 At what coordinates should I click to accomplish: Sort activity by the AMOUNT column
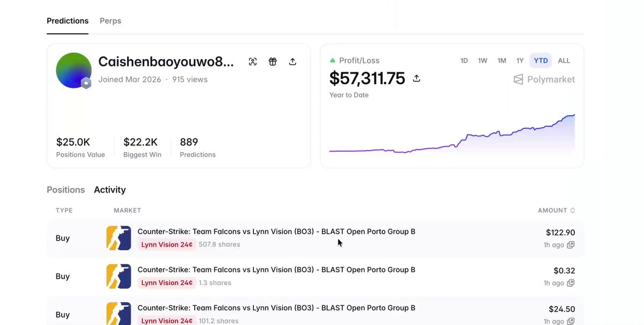(x=557, y=211)
